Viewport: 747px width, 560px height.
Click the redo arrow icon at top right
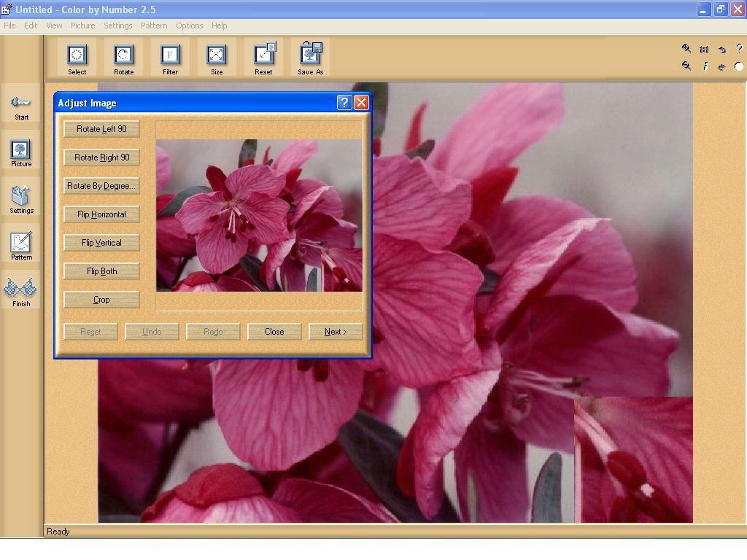(x=721, y=66)
